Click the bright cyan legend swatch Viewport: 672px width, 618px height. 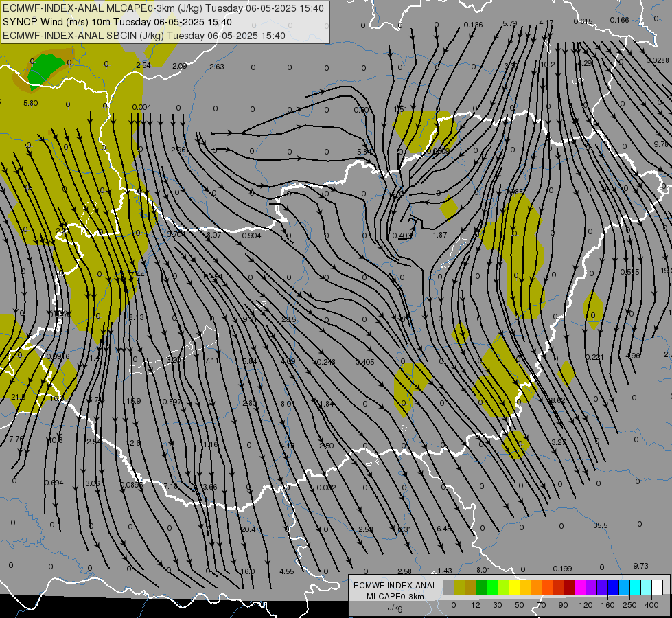pyautogui.click(x=635, y=587)
